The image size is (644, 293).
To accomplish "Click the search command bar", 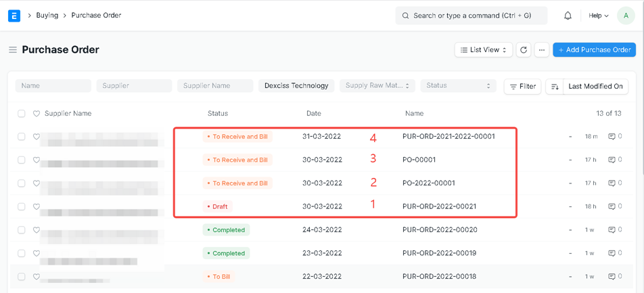I will (x=471, y=16).
